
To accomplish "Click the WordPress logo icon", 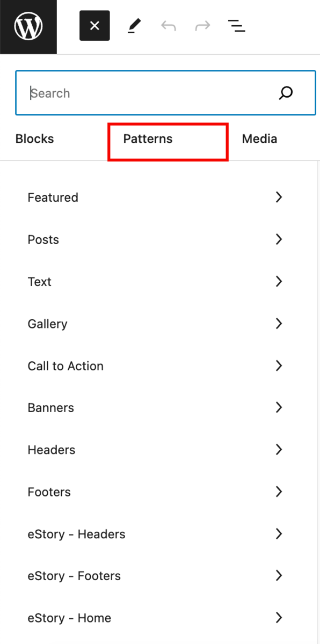I will (28, 26).
